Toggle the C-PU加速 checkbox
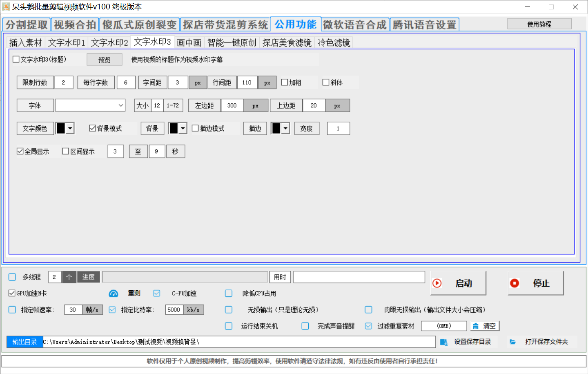588x374 pixels. pos(157,293)
